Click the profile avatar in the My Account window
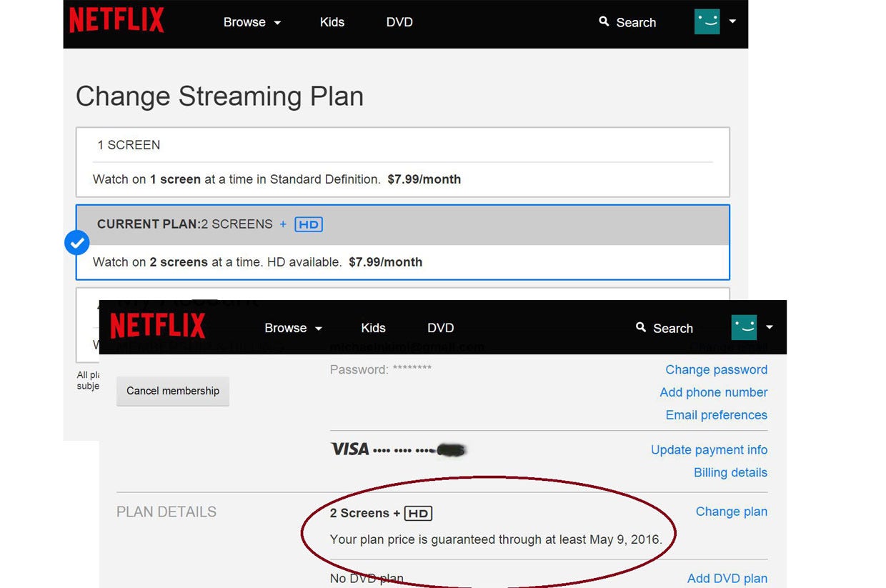886x588 pixels. coord(744,327)
